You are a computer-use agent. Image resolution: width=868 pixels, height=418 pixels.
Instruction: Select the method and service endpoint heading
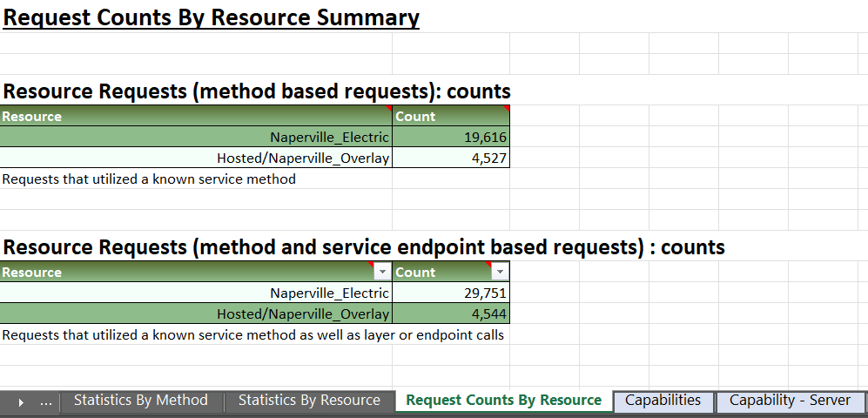tap(364, 247)
